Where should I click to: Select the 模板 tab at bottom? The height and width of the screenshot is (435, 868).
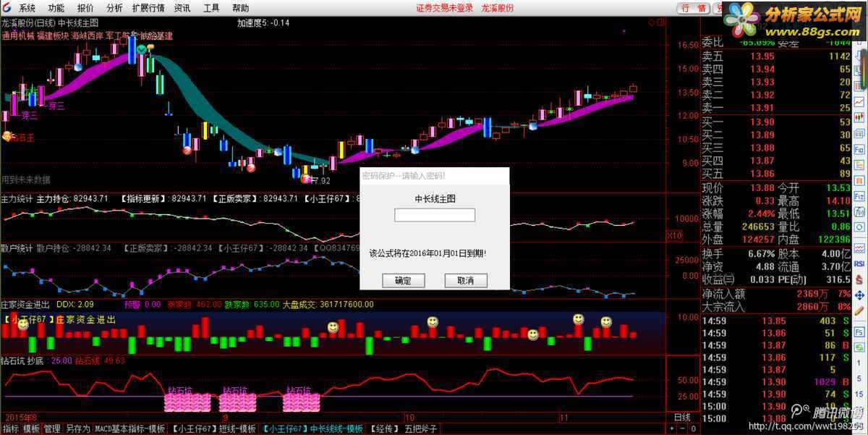tap(31, 428)
